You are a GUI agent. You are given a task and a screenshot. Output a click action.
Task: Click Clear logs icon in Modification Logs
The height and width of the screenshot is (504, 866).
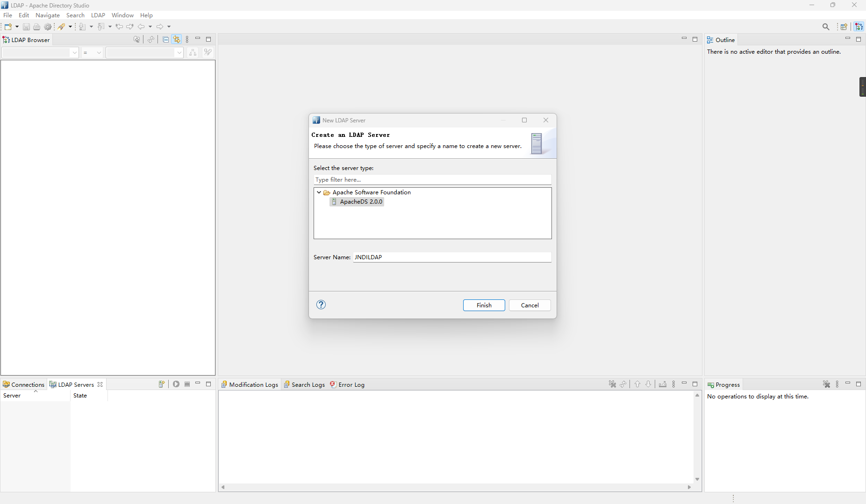tap(612, 384)
